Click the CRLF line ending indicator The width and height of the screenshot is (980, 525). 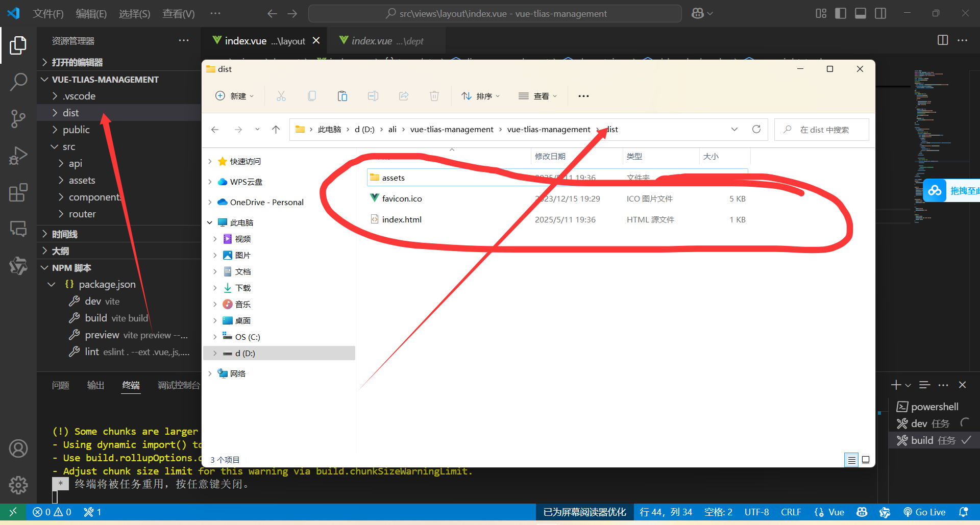791,512
